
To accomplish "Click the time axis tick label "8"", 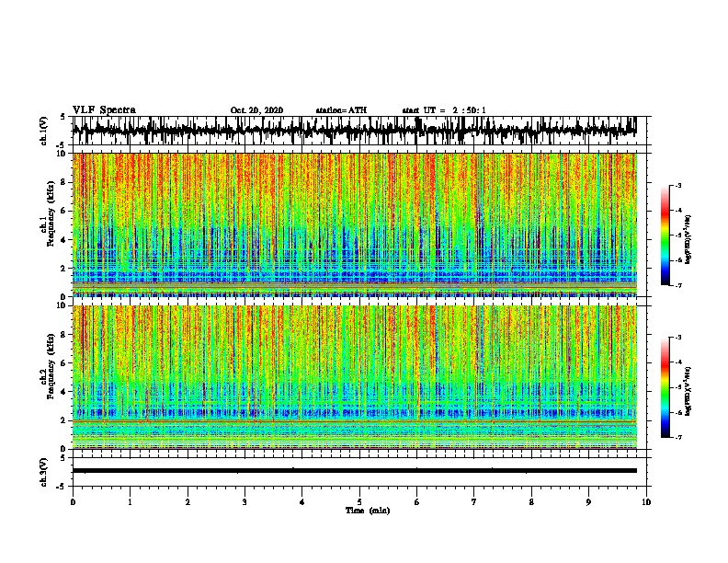I will [x=531, y=502].
